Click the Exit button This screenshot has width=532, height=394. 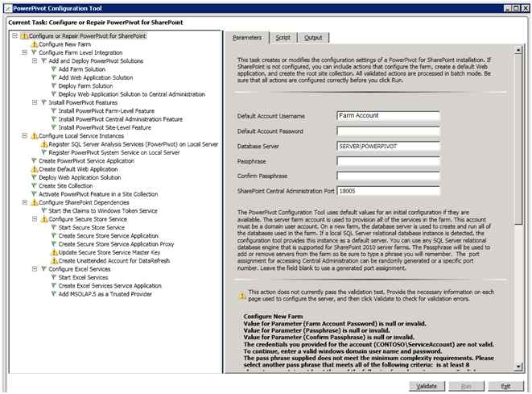pyautogui.click(x=505, y=386)
